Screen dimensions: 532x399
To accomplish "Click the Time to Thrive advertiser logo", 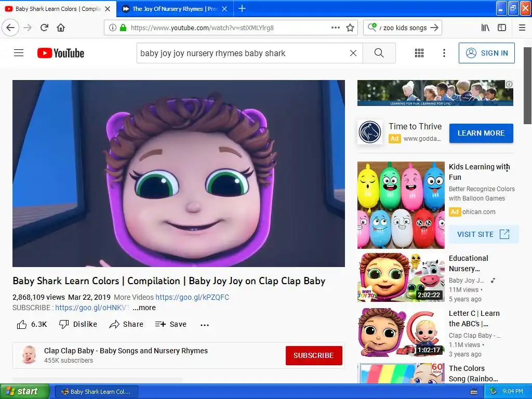I will (x=370, y=132).
